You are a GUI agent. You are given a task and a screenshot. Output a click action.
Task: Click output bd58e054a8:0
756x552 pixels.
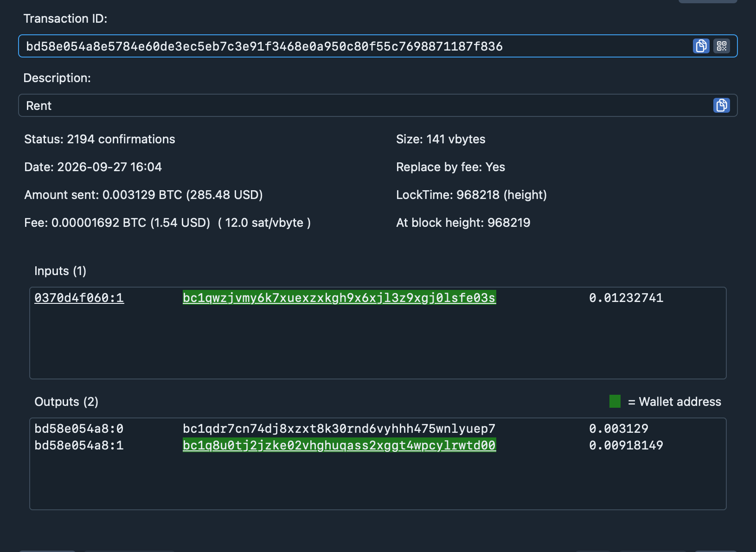79,429
